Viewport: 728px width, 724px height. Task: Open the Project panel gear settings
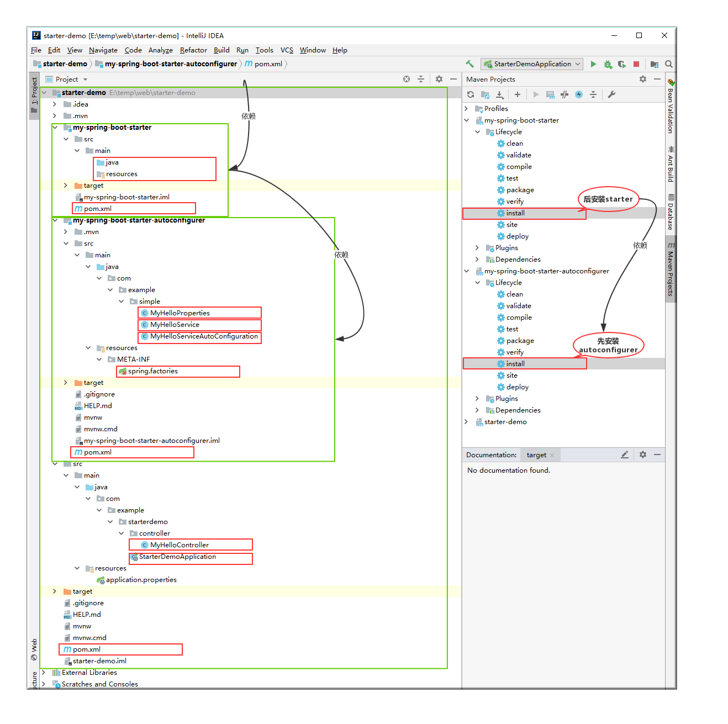pyautogui.click(x=439, y=79)
